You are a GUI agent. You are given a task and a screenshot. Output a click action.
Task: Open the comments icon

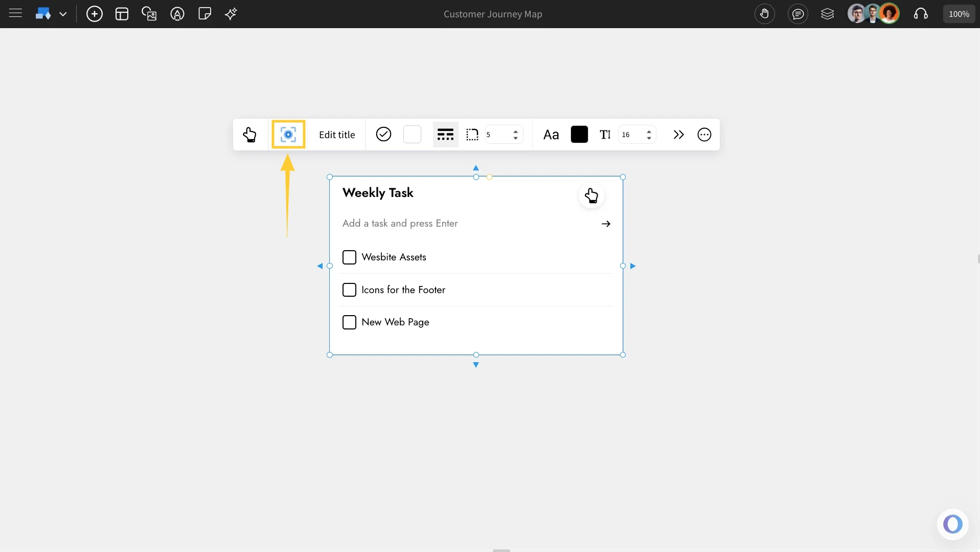(797, 14)
